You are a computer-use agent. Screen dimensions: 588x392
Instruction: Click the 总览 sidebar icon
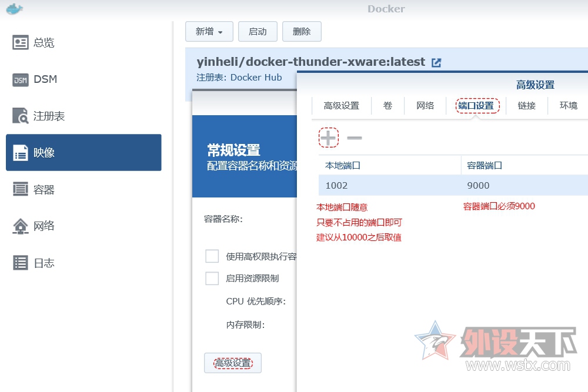20,42
